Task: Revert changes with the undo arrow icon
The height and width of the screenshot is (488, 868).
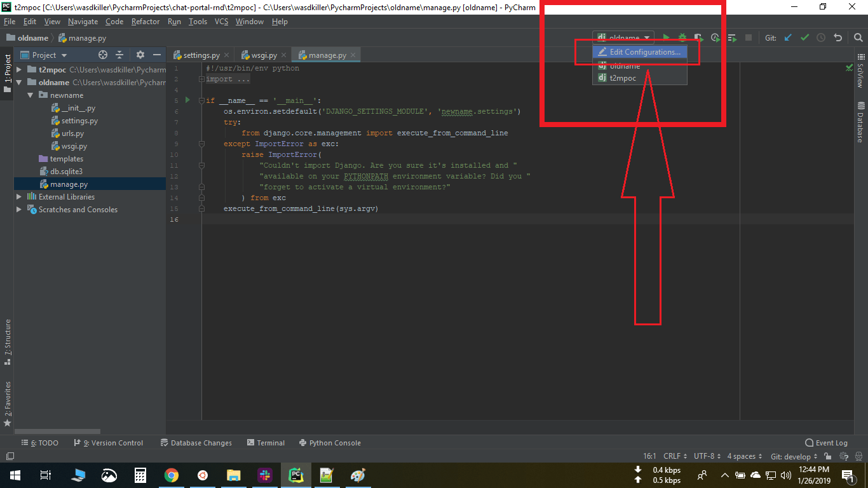Action: [837, 38]
